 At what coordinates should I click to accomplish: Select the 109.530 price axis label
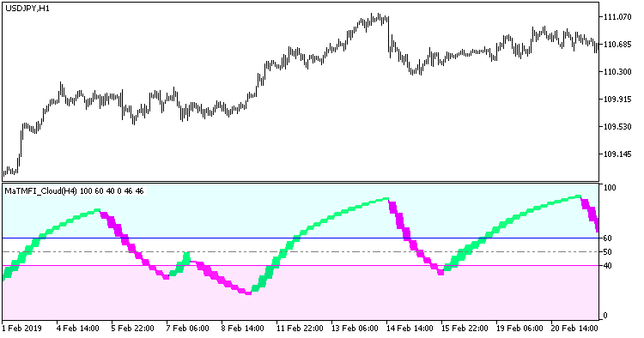pos(617,127)
